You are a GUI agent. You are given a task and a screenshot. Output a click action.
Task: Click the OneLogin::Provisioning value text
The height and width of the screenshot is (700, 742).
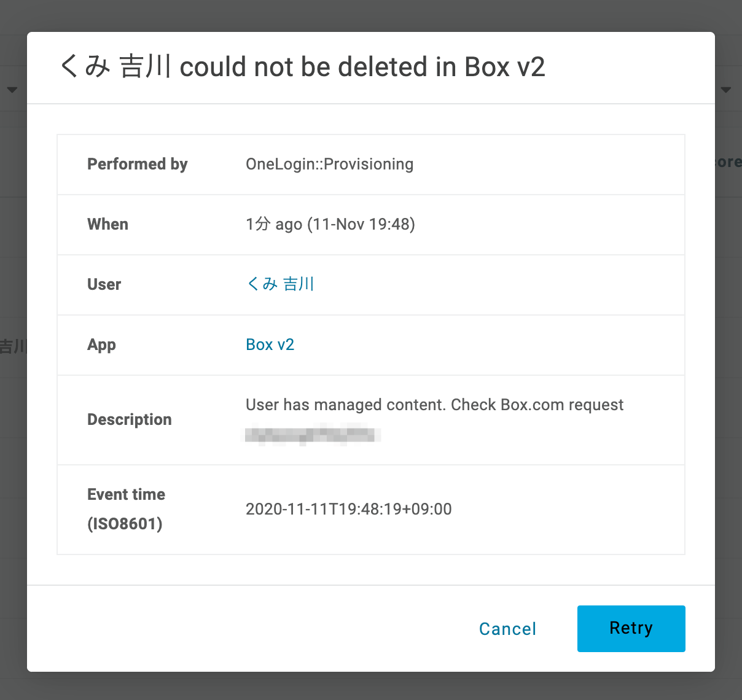[x=329, y=164]
